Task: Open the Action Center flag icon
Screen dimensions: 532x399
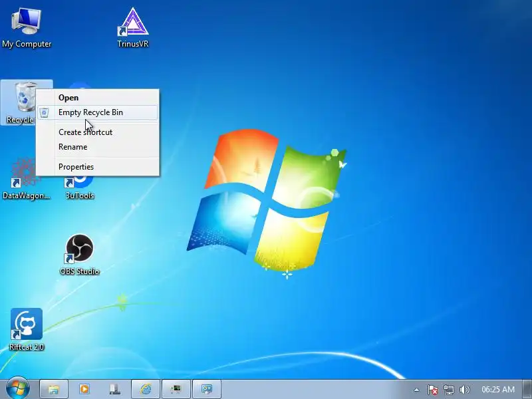Action: pos(432,390)
